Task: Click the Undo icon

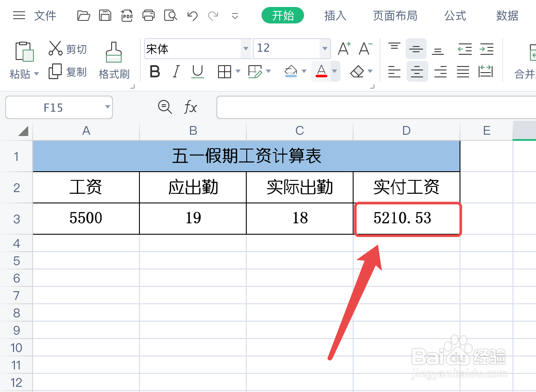Action: (192, 15)
